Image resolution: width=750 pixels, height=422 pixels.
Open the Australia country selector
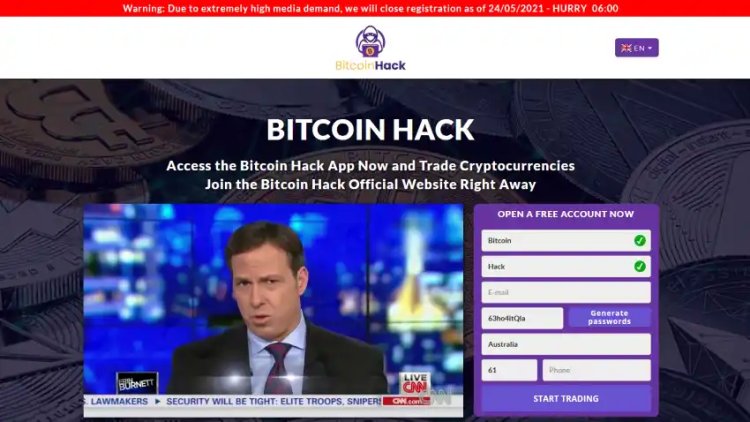coord(566,344)
